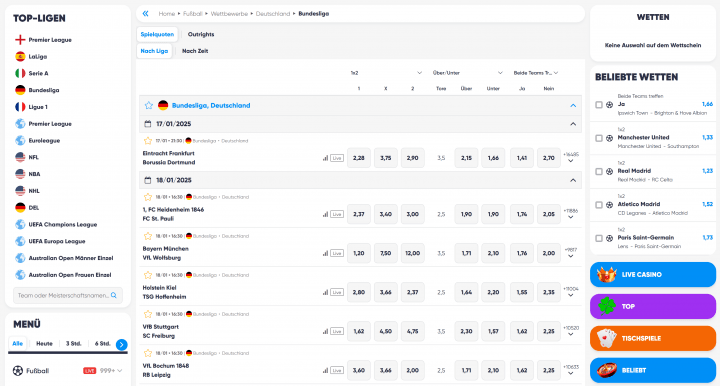Screen dimensions: 720x386
Task: Pick odds 7,50 draw for Bayern München
Action: (x=386, y=253)
